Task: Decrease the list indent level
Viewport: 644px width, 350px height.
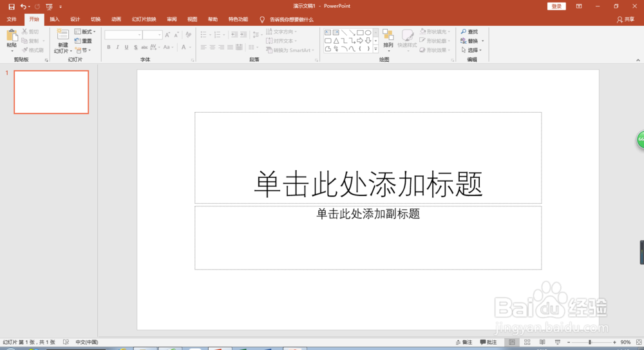Action: click(x=234, y=35)
